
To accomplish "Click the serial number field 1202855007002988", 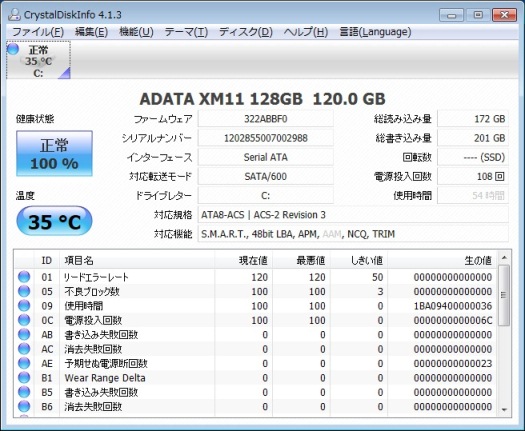I will click(x=266, y=138).
